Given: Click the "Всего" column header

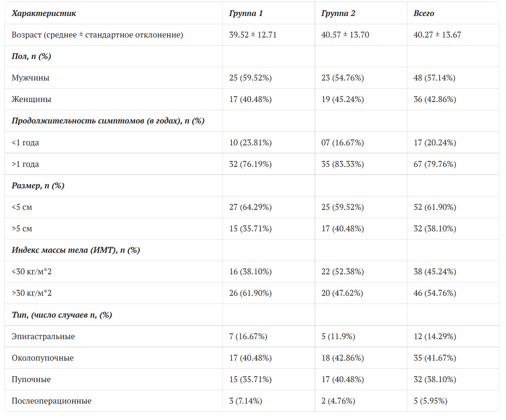Looking at the screenshot, I should tap(424, 13).
